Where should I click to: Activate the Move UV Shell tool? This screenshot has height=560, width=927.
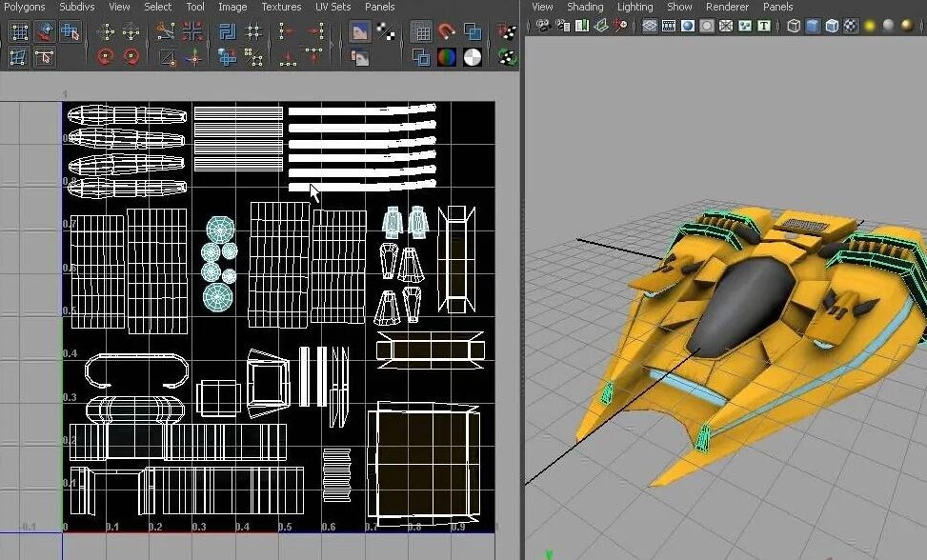tap(45, 31)
